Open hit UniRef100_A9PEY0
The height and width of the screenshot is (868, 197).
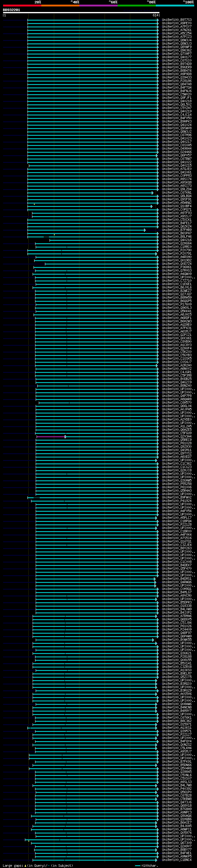176,23
